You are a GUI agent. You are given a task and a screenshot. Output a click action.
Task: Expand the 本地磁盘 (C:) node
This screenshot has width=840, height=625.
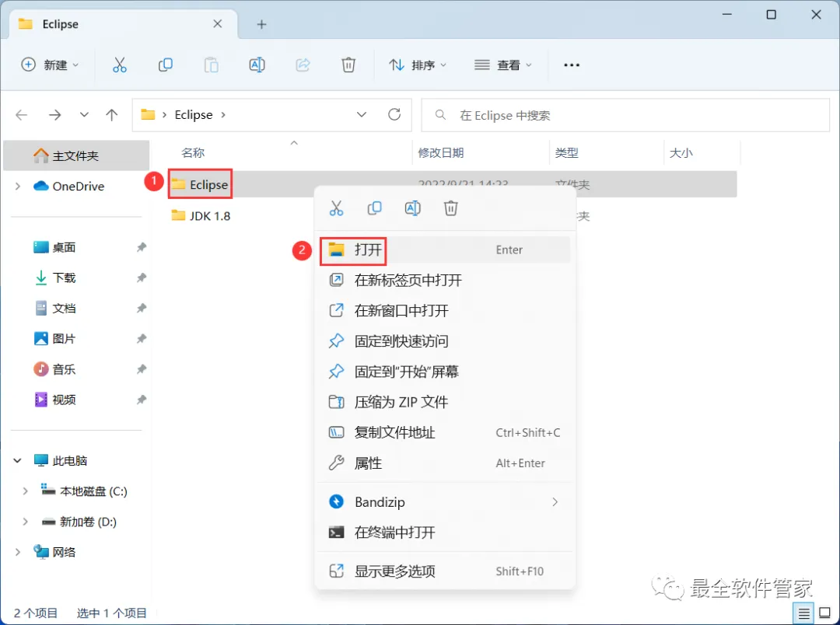25,491
